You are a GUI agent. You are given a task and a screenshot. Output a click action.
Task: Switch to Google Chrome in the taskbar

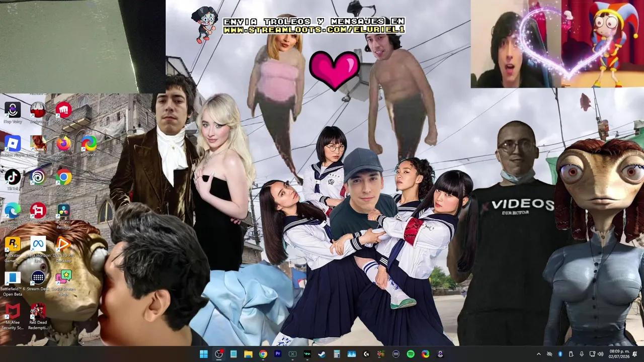click(x=263, y=354)
